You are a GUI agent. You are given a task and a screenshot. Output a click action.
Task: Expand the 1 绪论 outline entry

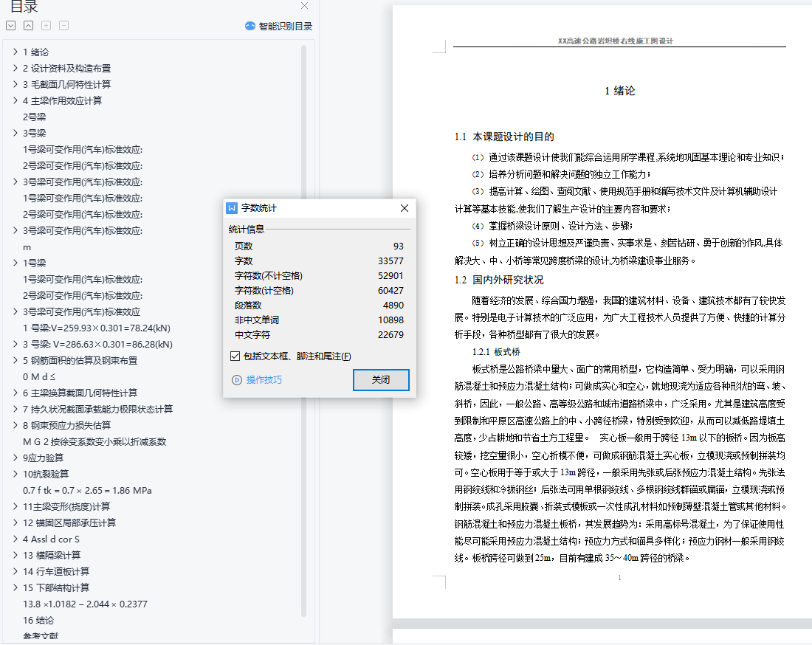[x=16, y=52]
